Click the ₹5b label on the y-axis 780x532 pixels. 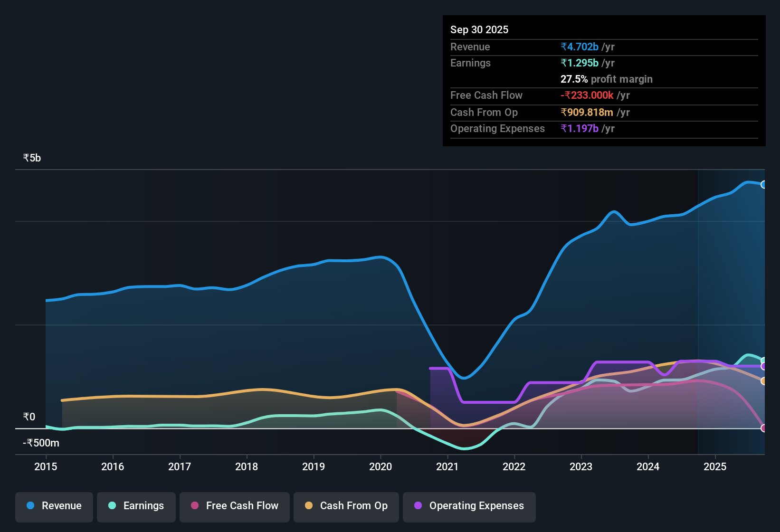(x=31, y=157)
